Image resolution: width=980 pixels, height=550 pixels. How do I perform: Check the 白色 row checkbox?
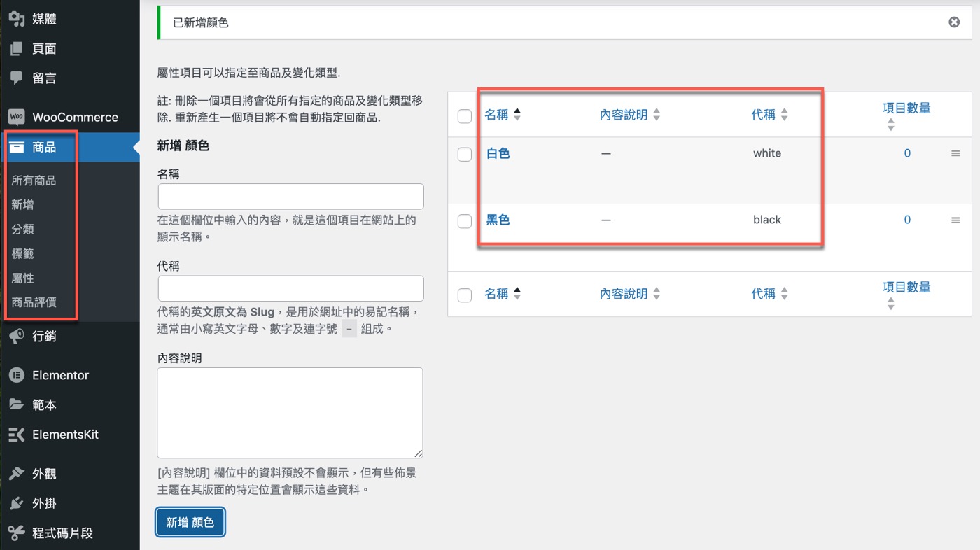pyautogui.click(x=465, y=155)
